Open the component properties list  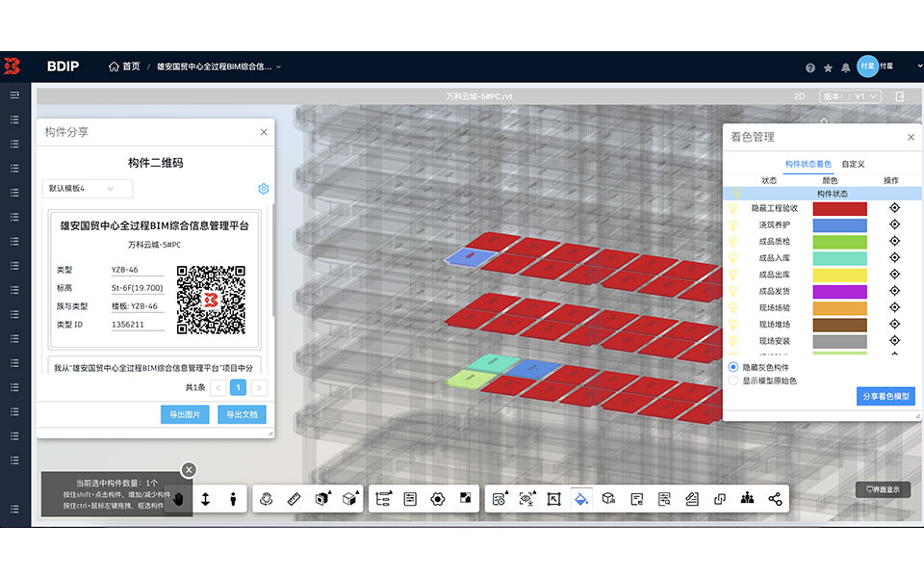pyautogui.click(x=410, y=499)
